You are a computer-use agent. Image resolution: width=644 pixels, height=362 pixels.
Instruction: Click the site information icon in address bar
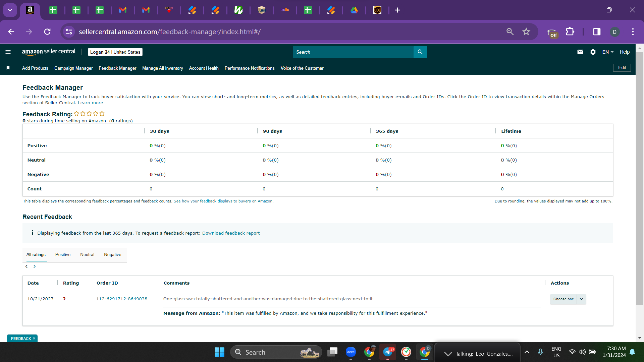[x=69, y=32]
